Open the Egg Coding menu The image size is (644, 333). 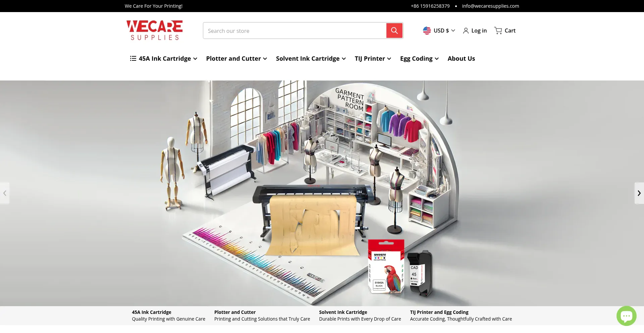point(419,59)
